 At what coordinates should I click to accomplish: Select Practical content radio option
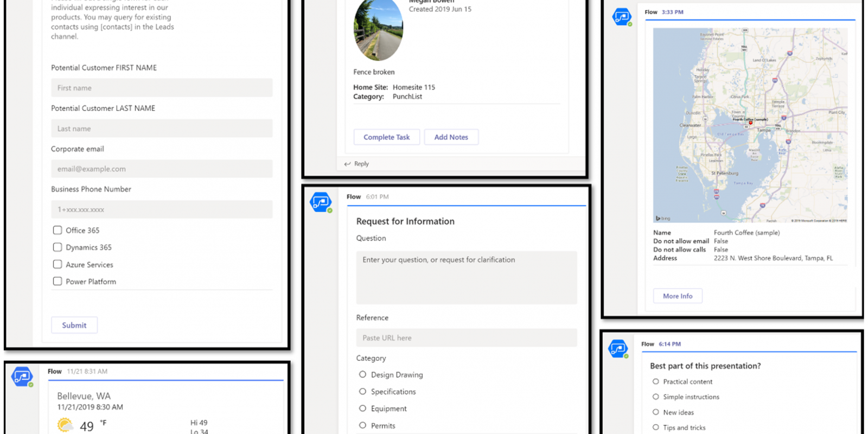[x=656, y=381]
